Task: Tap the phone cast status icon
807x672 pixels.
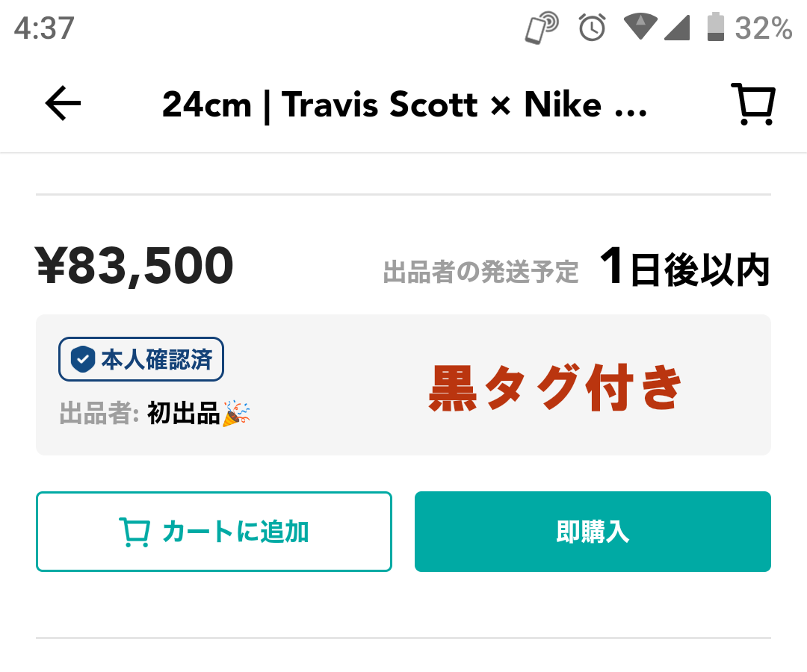Action: pos(542,28)
